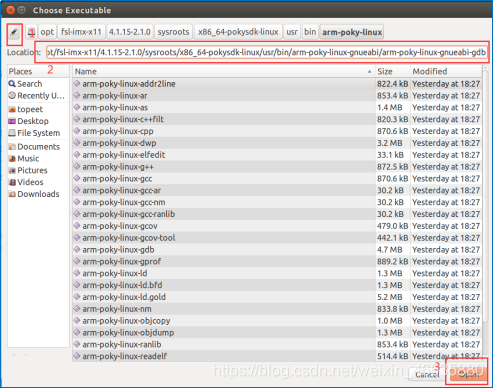Click the 4.7 MB size cell
494x389 pixels.
(x=390, y=250)
